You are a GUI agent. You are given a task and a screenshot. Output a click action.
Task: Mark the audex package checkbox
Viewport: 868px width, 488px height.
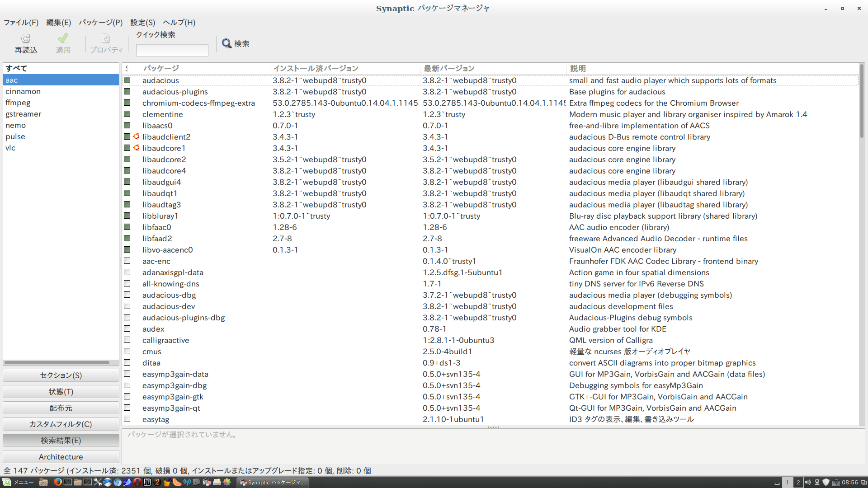pos(127,328)
